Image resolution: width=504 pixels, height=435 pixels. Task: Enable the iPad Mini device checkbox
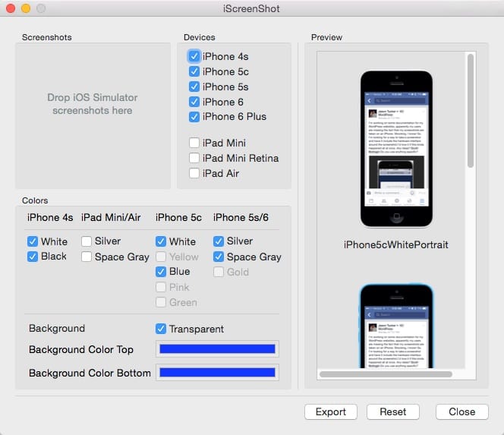pos(194,143)
